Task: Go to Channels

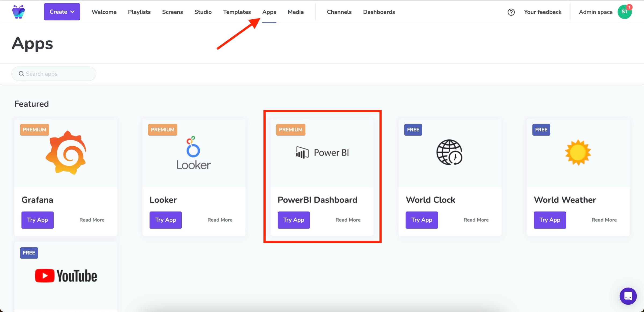Action: pos(339,12)
